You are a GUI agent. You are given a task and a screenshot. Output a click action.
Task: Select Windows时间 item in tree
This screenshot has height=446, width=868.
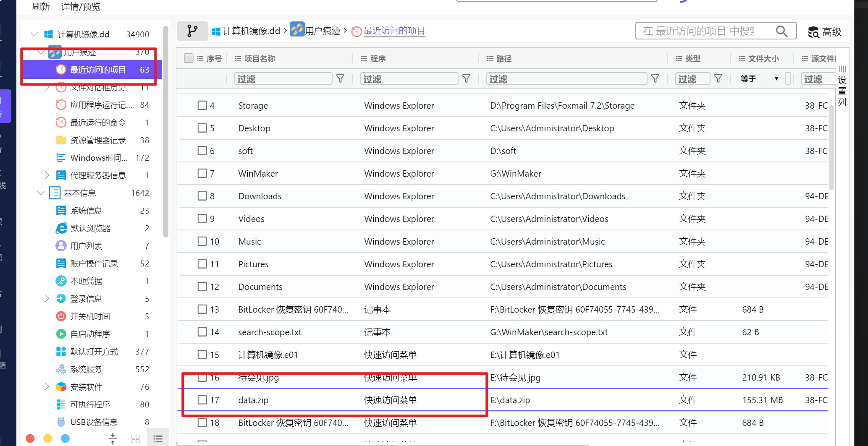(x=99, y=158)
